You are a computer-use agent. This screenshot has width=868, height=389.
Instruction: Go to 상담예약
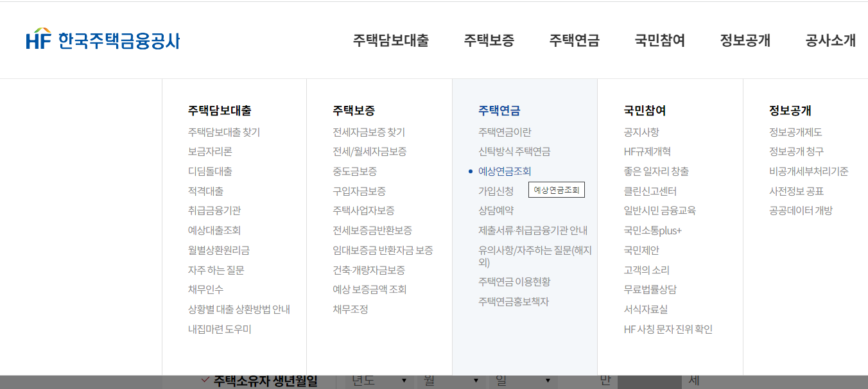tap(496, 211)
